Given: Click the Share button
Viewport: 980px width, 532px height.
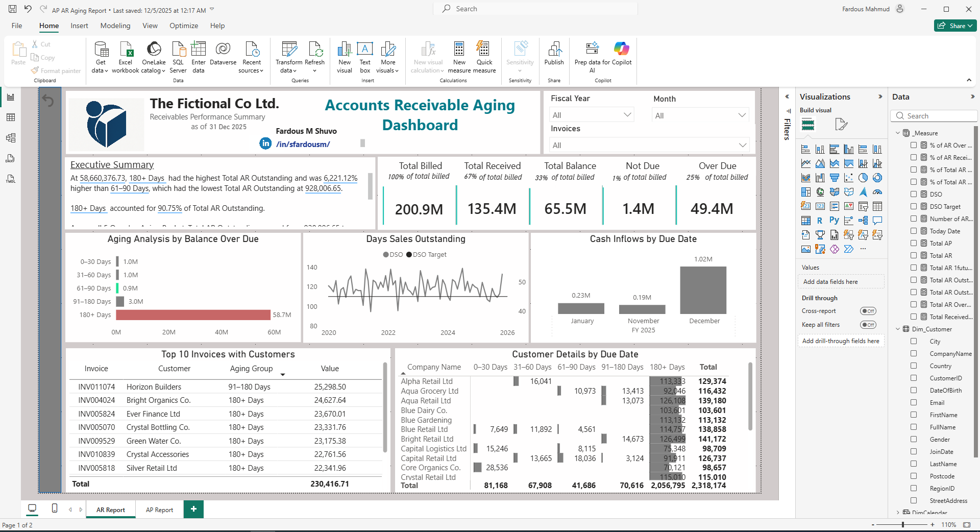Looking at the screenshot, I should [955, 26].
